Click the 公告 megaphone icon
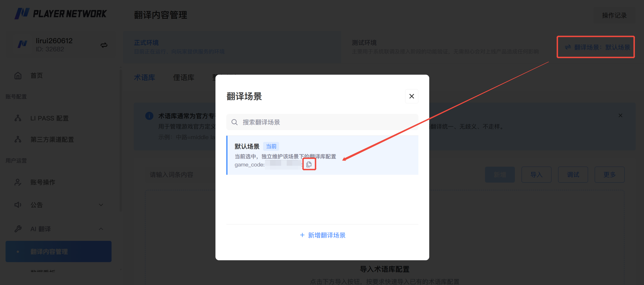Viewport: 644px width, 285px height. click(x=18, y=205)
